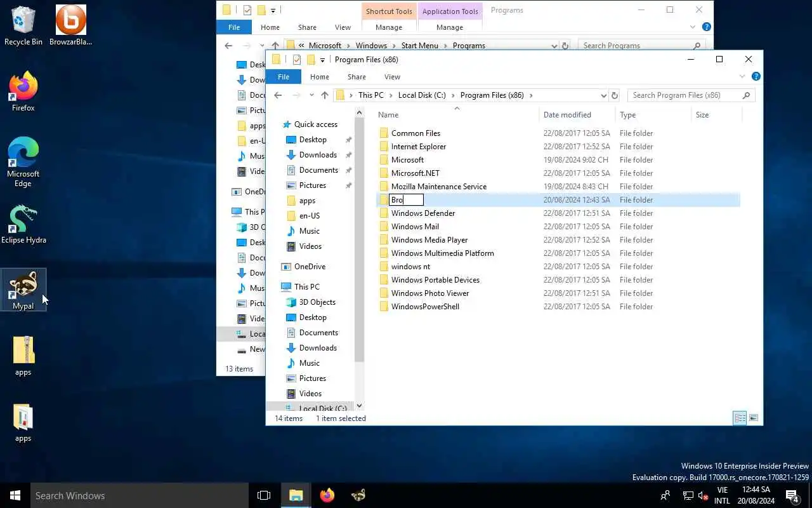Click the navigation pane scroll up arrow
The image size is (812, 508).
(359, 112)
